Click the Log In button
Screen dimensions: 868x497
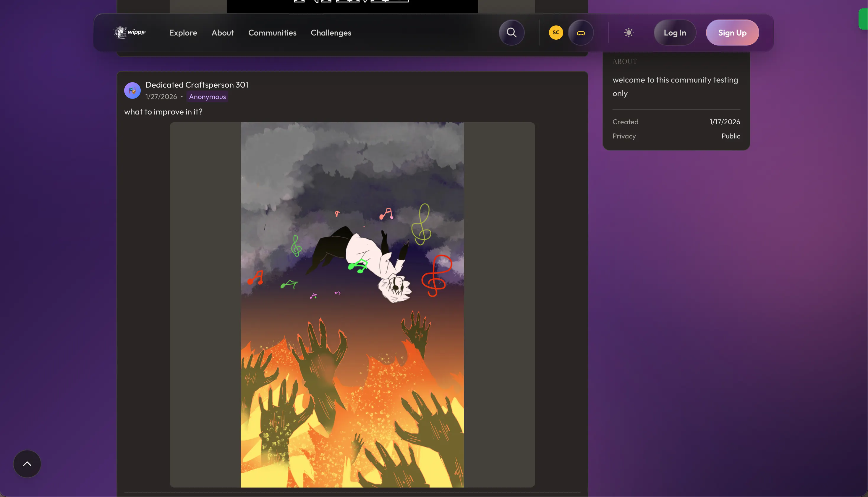click(675, 33)
